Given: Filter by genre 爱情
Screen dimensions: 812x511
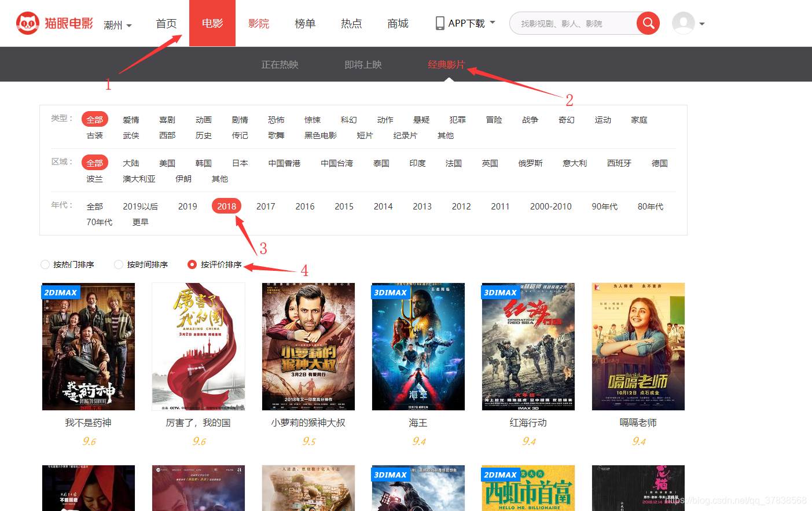Looking at the screenshot, I should point(131,120).
